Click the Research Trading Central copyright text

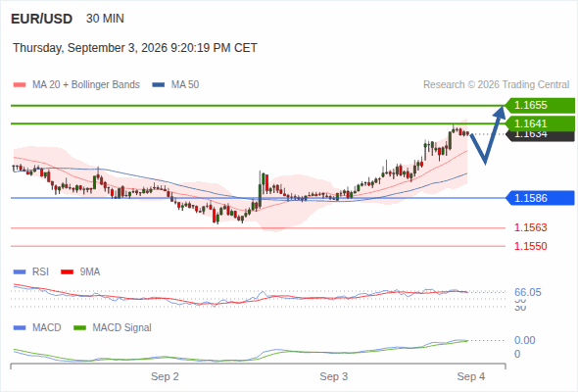pos(496,85)
